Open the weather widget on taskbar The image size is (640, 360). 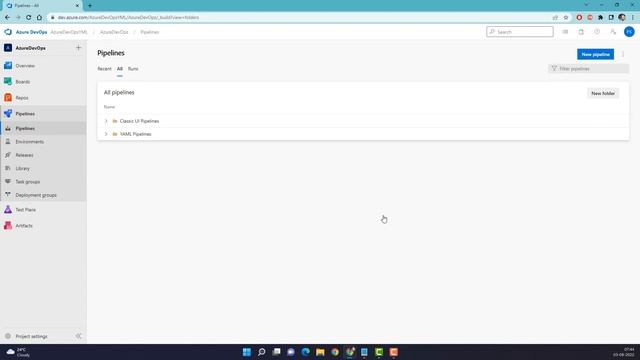point(18,352)
